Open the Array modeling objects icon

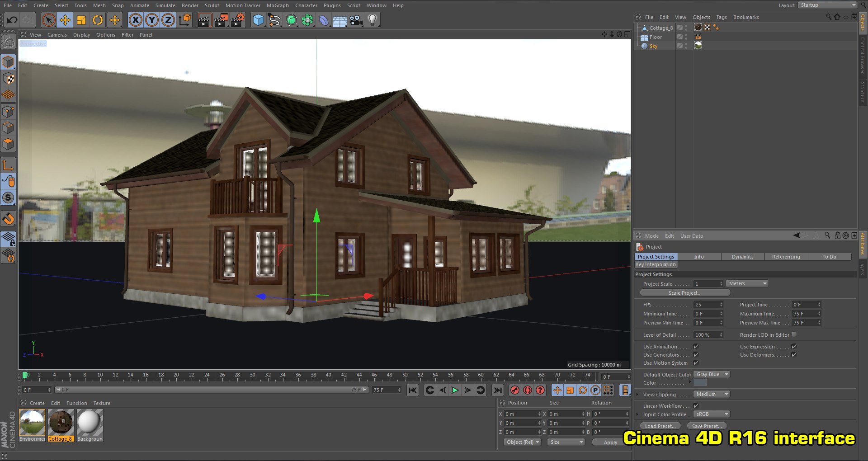click(x=307, y=20)
